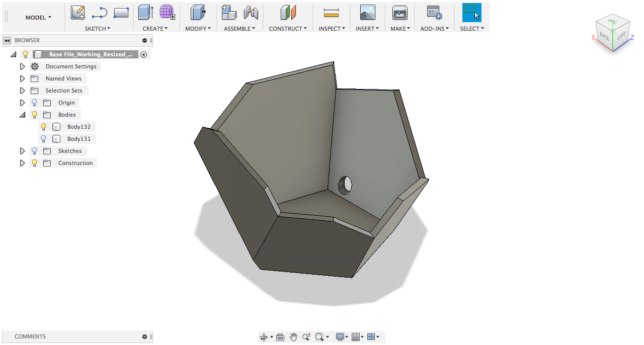Image resolution: width=644 pixels, height=345 pixels.
Task: Select Body131 in the browser
Action: pyautogui.click(x=79, y=139)
